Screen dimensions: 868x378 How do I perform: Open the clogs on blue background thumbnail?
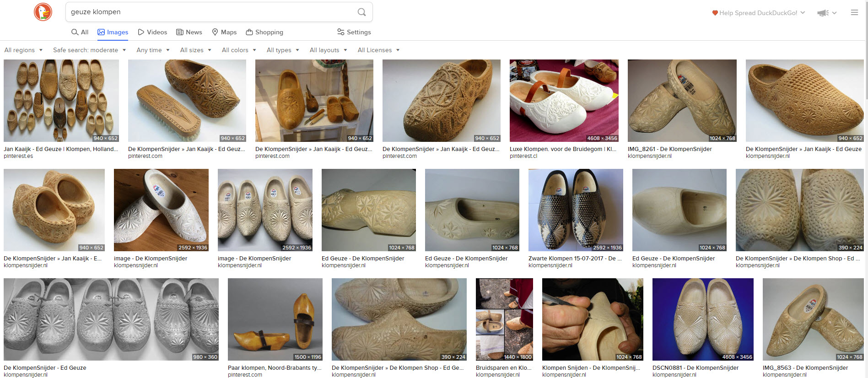pos(703,319)
